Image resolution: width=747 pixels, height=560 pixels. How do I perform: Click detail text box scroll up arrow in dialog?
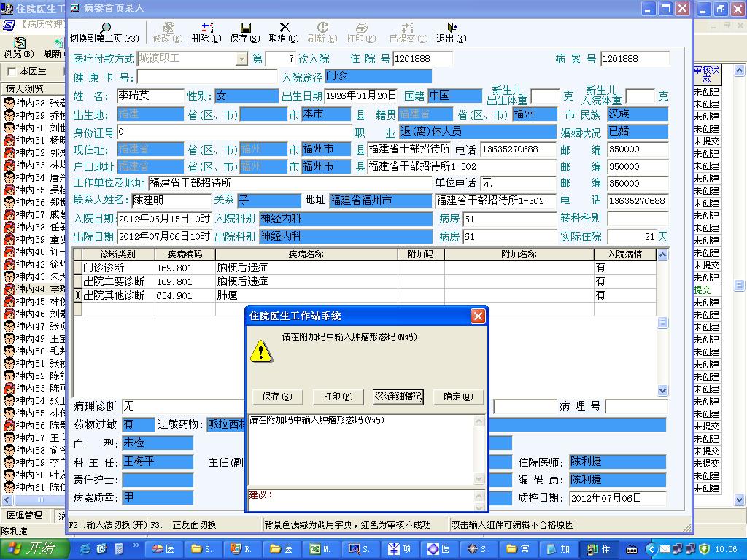[x=479, y=421]
